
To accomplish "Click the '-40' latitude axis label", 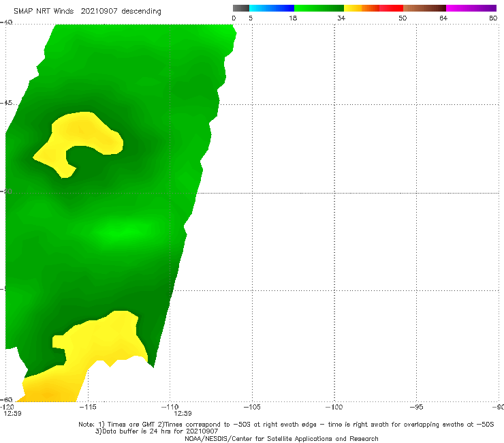I will 6,22.
